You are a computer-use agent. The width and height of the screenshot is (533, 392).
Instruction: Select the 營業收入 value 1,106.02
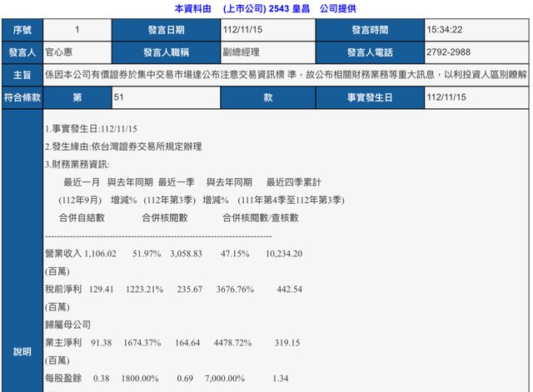click(100, 253)
